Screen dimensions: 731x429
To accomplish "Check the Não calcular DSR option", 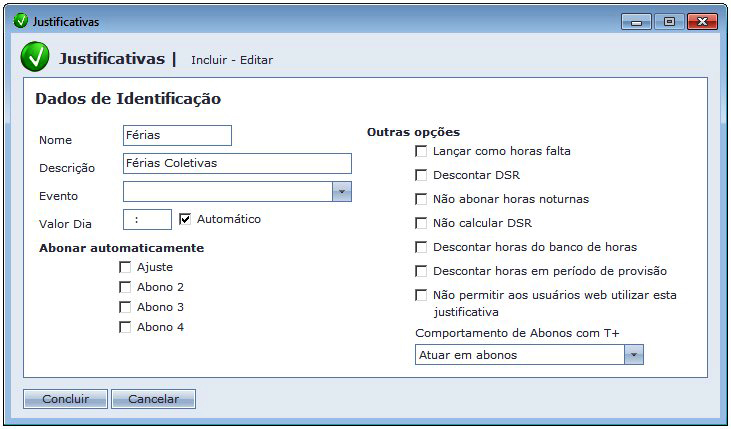I will pos(421,223).
